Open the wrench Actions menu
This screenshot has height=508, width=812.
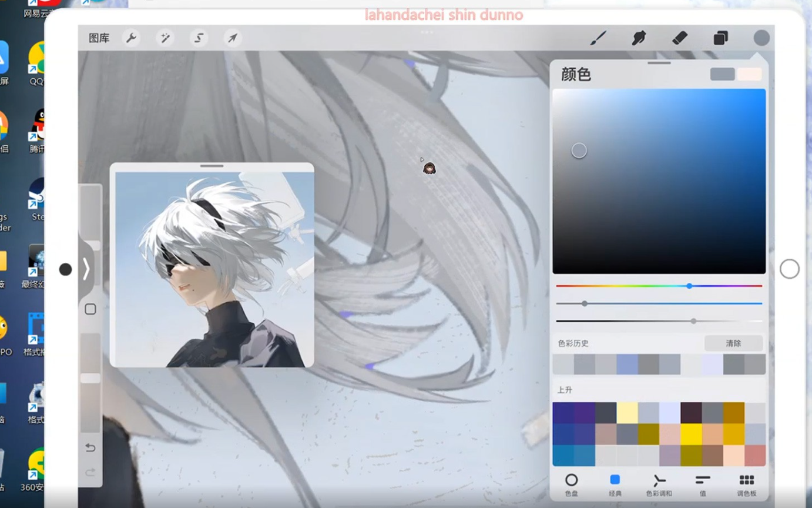point(131,38)
